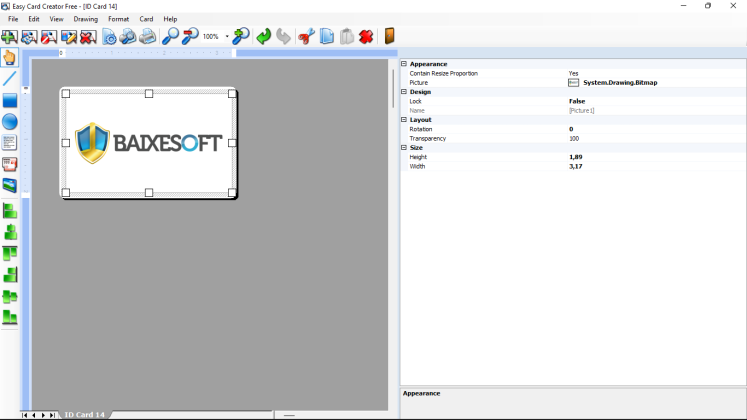
Task: Open print preview icon
Action: point(128,37)
